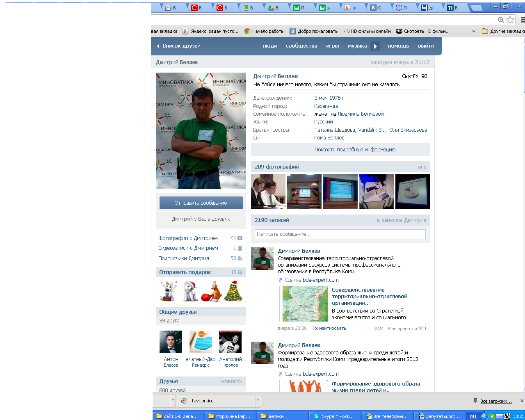
Task: Click the Christmas tree gift icon
Action: tap(233, 291)
